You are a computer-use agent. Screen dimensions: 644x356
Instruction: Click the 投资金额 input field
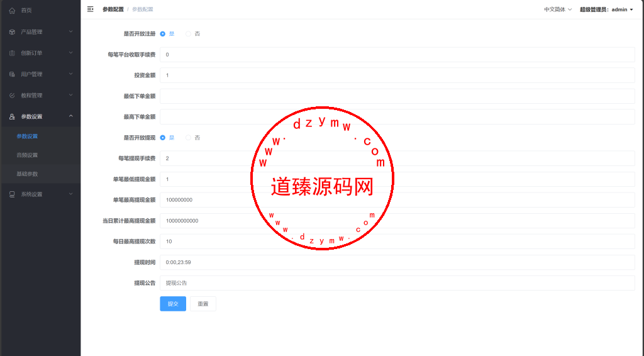(397, 75)
